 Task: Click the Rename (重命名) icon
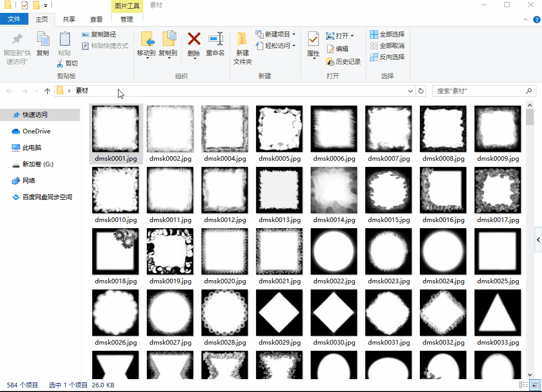215,40
